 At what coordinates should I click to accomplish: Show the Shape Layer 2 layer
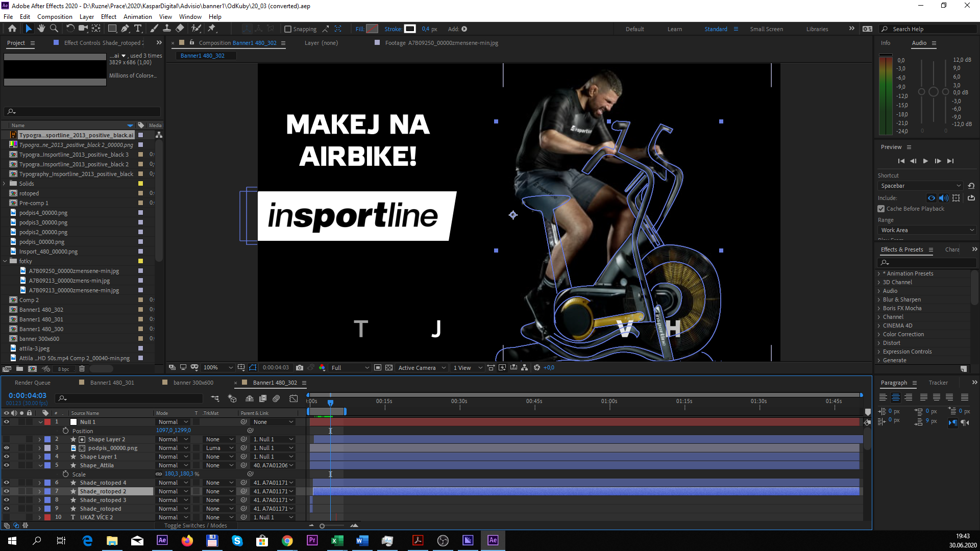click(7, 439)
